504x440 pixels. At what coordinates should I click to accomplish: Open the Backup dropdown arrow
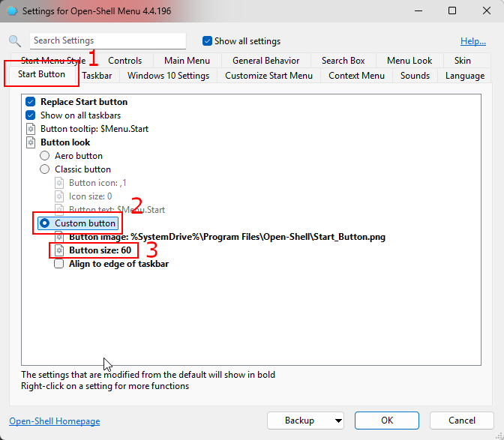(x=337, y=421)
